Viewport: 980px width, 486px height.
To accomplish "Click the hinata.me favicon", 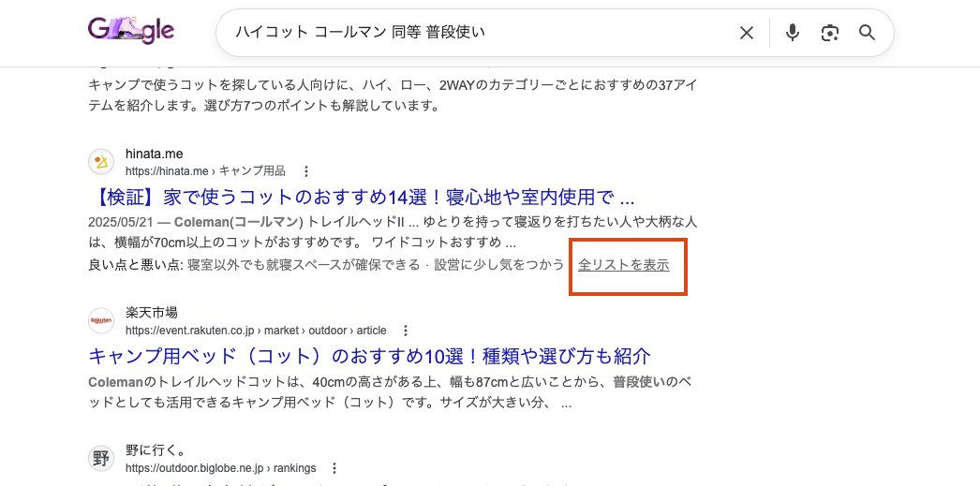I will (x=101, y=162).
